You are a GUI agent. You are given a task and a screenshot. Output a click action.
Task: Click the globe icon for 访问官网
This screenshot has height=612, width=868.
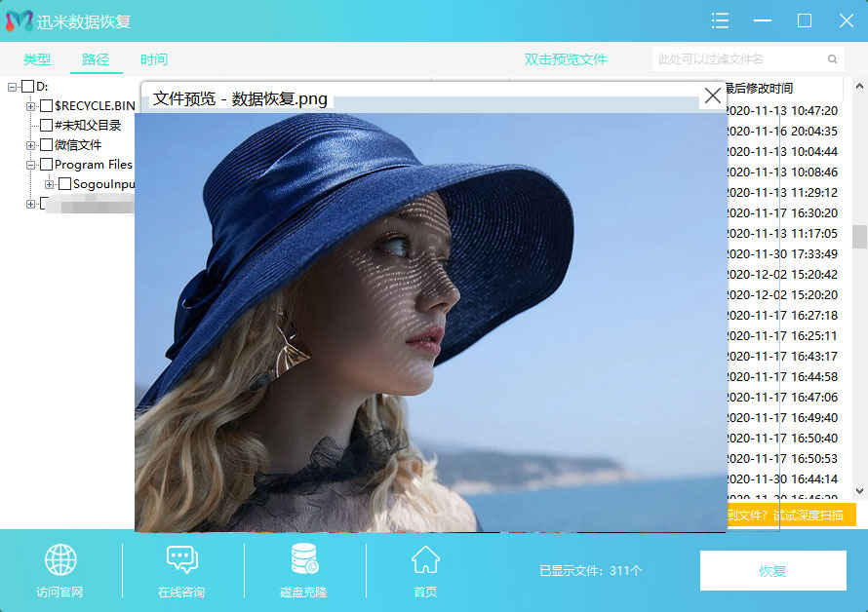[60, 560]
